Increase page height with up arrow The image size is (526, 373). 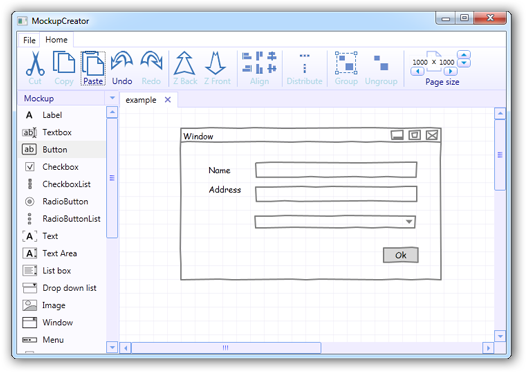464,55
